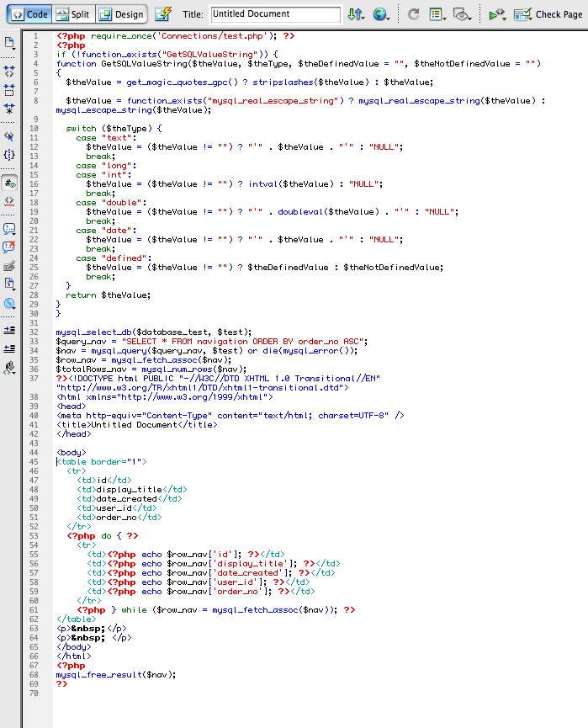Click 'mysql_select_db' on line 32
588x728 pixels.
tap(93, 332)
